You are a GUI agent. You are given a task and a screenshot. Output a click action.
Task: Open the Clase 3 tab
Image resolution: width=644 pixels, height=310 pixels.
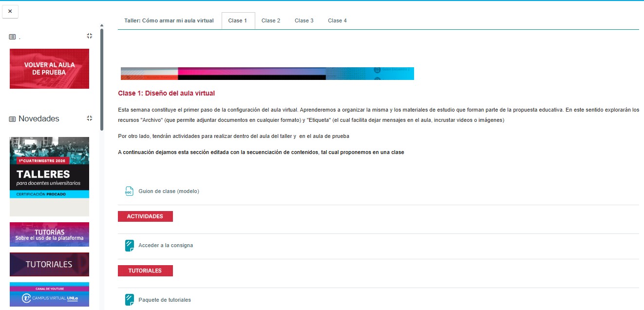pyautogui.click(x=304, y=21)
